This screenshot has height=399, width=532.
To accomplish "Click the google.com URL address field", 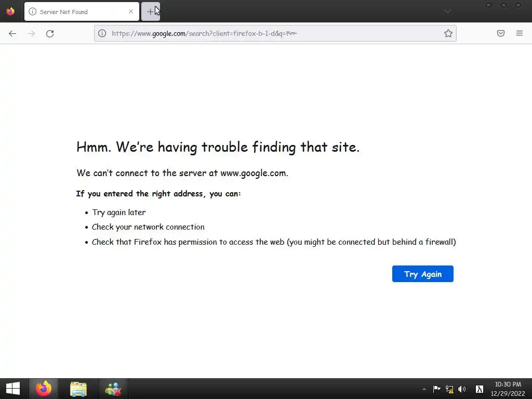I will (x=275, y=33).
